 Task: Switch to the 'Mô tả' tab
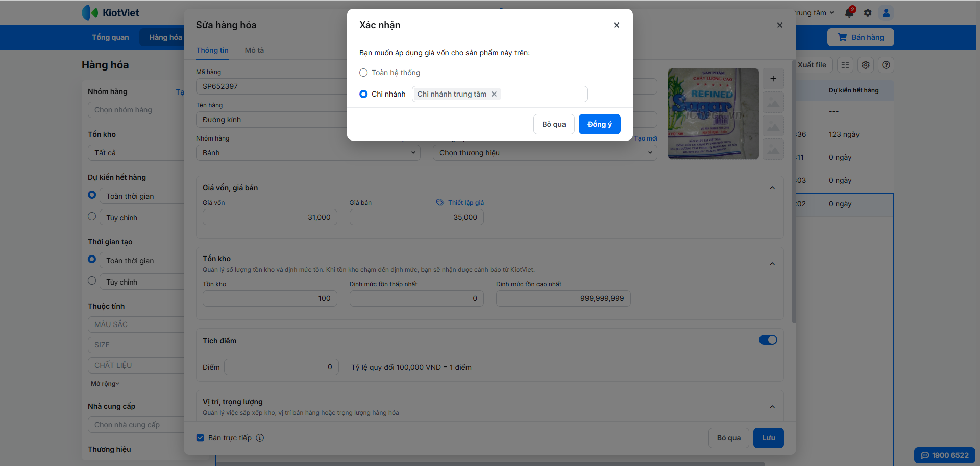click(x=254, y=50)
